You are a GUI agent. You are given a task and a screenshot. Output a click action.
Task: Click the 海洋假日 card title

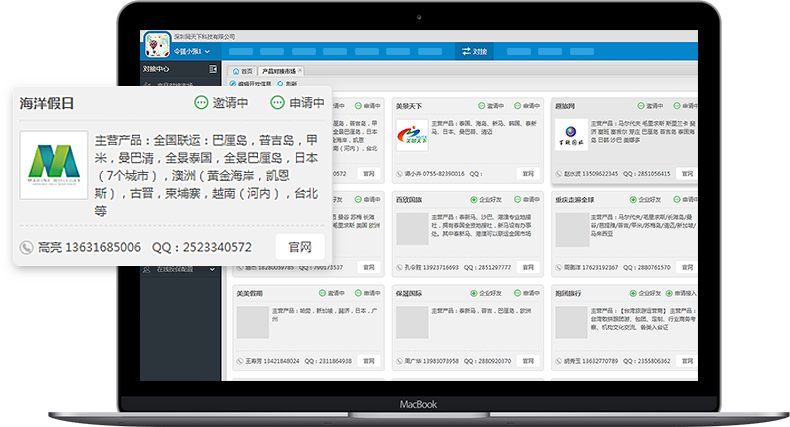[47, 103]
